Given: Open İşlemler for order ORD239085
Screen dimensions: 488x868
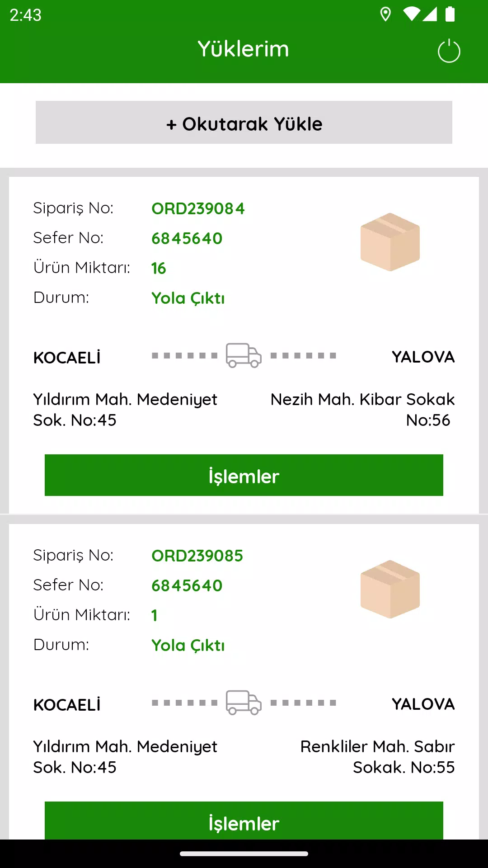Looking at the screenshot, I should (x=244, y=821).
